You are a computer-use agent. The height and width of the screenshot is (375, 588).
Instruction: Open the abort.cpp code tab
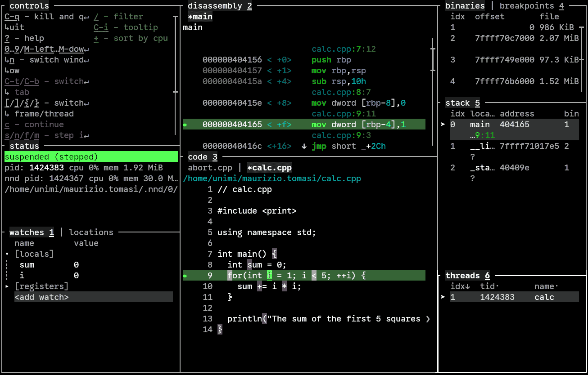(210, 168)
